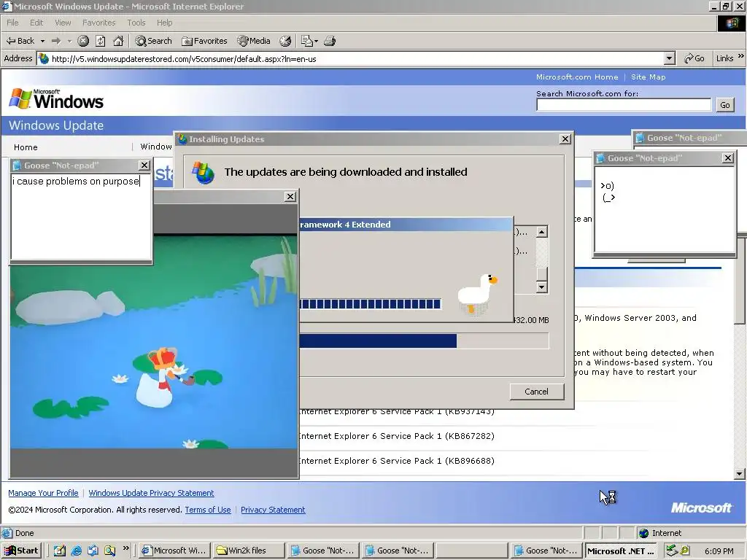
Task: Click the overall install progress bar
Action: coord(424,341)
